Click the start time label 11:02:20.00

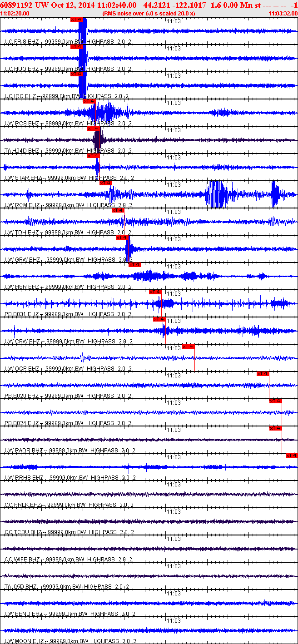[x=15, y=14]
